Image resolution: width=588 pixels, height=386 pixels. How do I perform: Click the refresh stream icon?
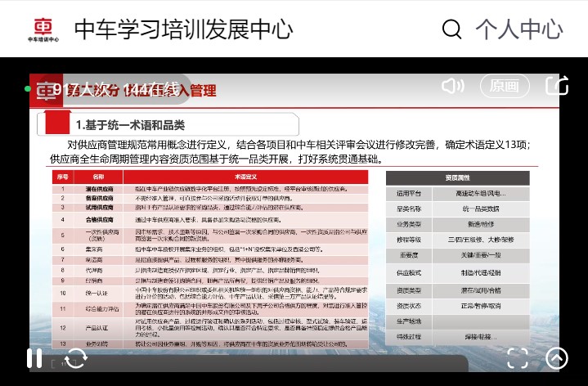point(76,358)
